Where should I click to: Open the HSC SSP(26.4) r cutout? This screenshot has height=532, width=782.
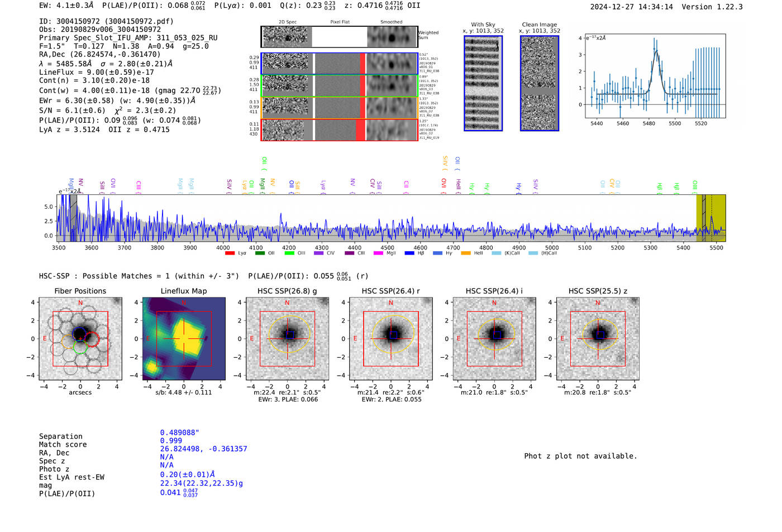click(391, 339)
